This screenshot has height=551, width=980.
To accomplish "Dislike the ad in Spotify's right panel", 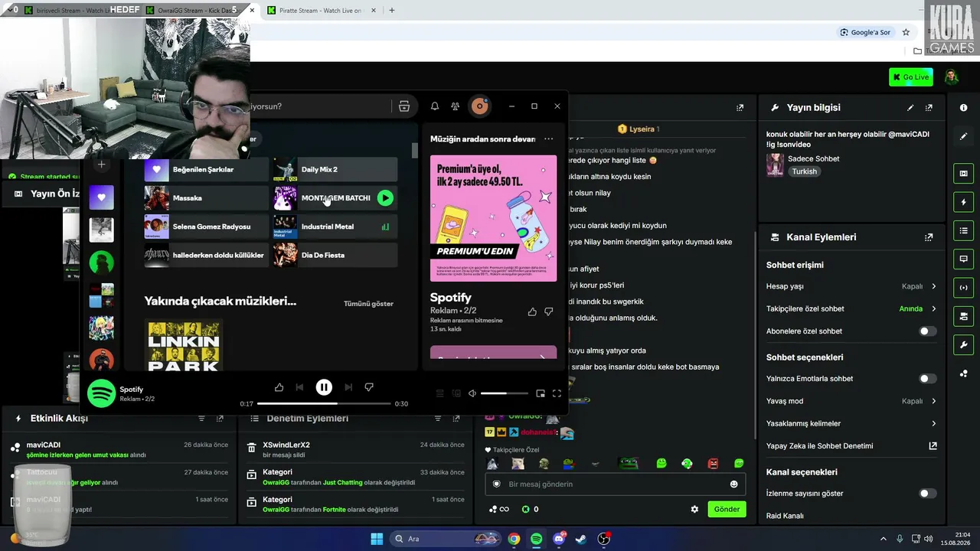I will tap(548, 311).
